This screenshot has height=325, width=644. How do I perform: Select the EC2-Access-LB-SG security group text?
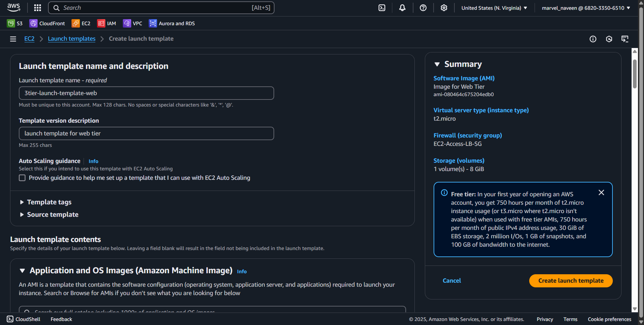(x=457, y=144)
